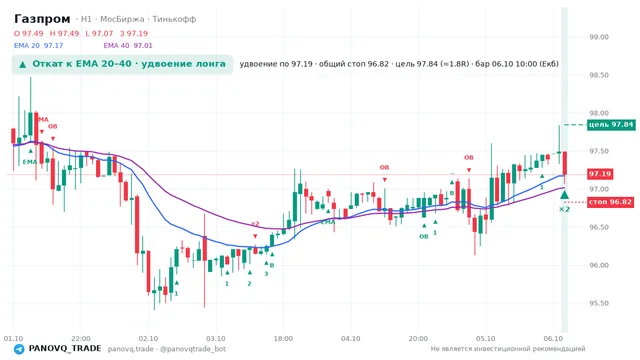The image size is (640, 360).
Task: Click the green triangle in signal badge
Action: [23, 64]
